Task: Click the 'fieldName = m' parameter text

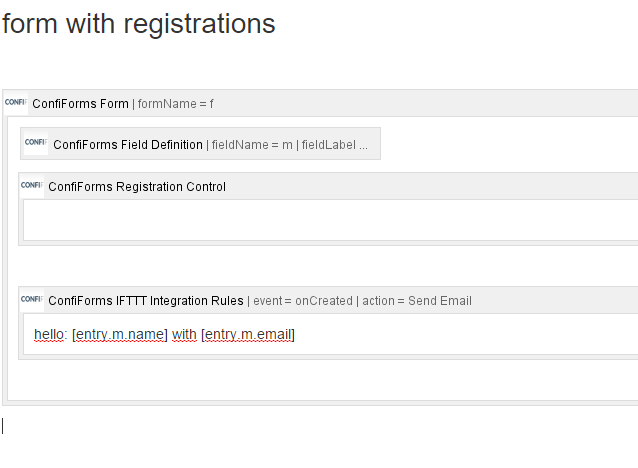Action: coord(252,145)
